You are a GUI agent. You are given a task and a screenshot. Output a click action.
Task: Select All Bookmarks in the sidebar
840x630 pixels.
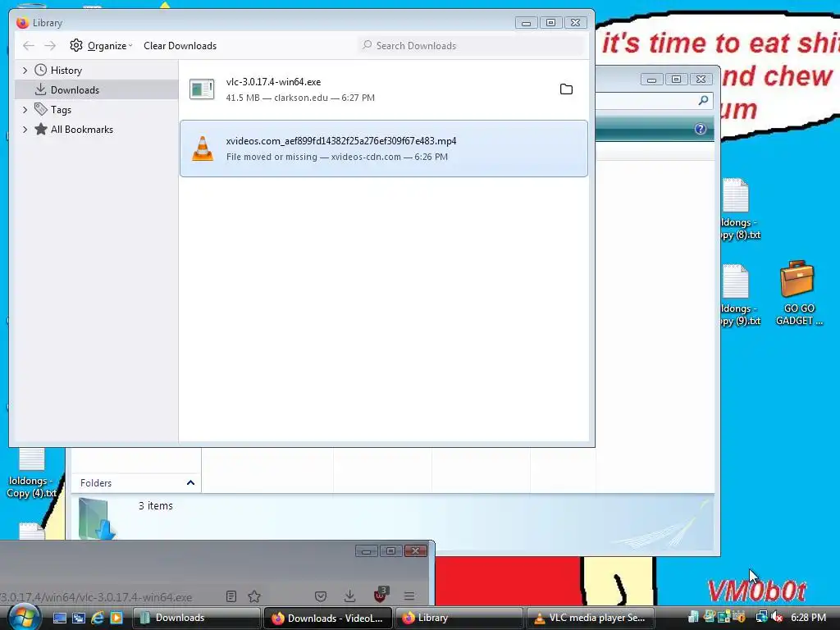coord(81,129)
